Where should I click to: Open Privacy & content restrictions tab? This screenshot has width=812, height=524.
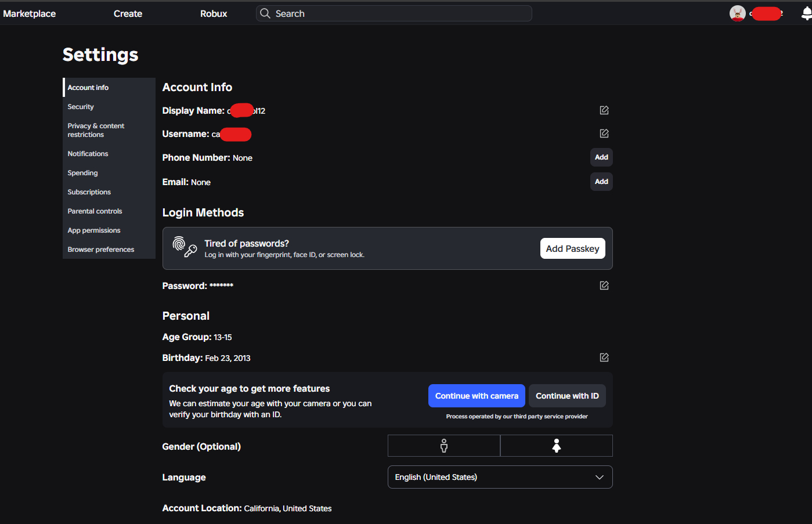point(109,130)
